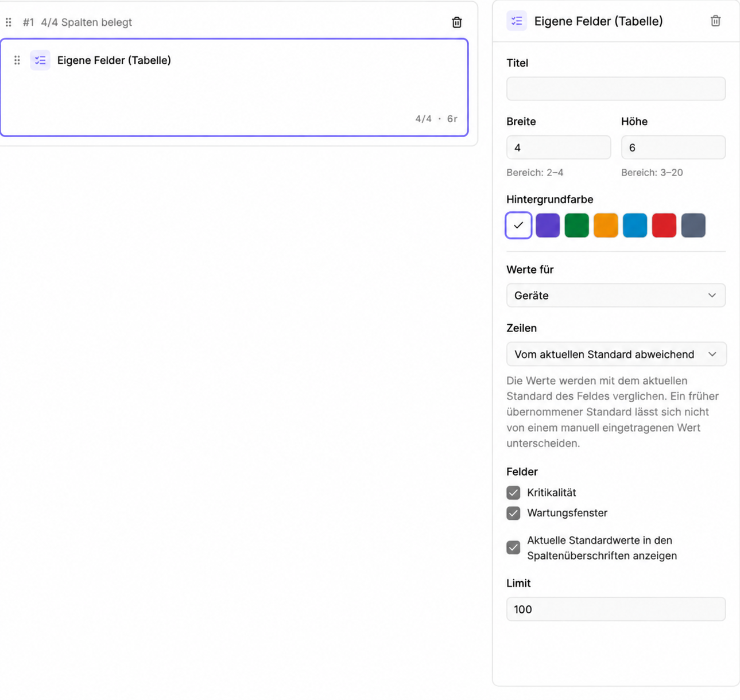Click the '4/4 Spalten belegt' row label
The width and height of the screenshot is (740, 700).
coord(86,22)
